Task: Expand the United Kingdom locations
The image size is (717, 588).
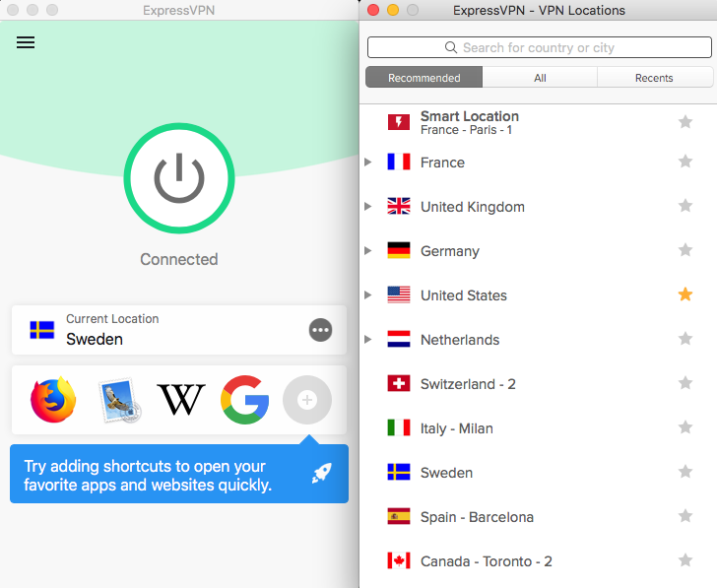Action: [368, 206]
